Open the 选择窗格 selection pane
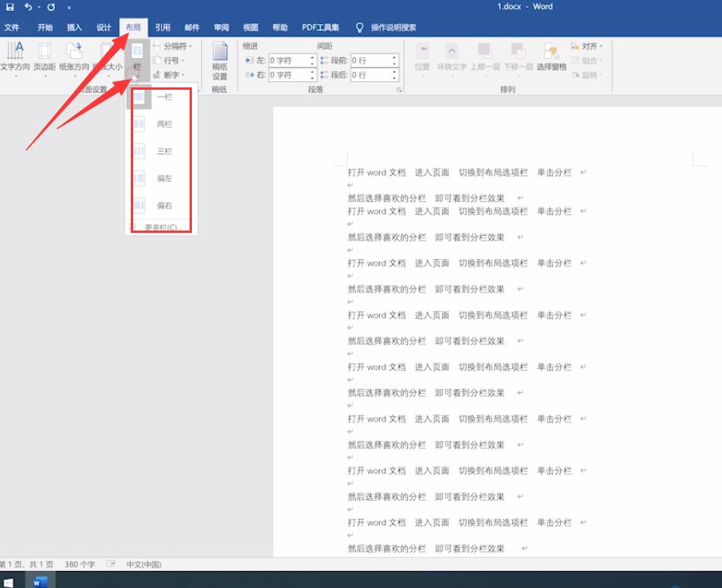The height and width of the screenshot is (588, 722). point(552,57)
